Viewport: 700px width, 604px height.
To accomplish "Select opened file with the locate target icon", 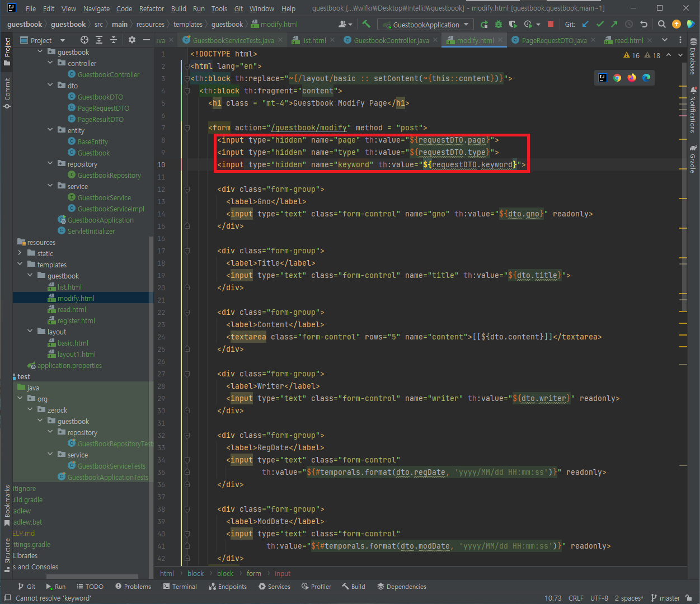I will click(x=84, y=40).
